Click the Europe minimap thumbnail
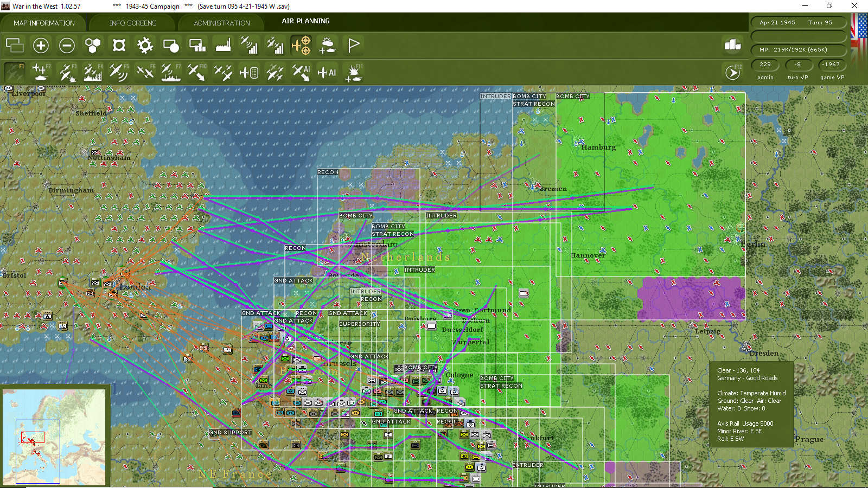The height and width of the screenshot is (488, 868). click(x=54, y=436)
